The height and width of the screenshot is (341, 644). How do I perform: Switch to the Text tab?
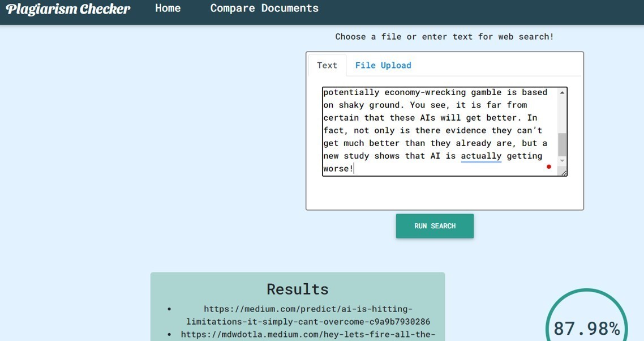[327, 65]
